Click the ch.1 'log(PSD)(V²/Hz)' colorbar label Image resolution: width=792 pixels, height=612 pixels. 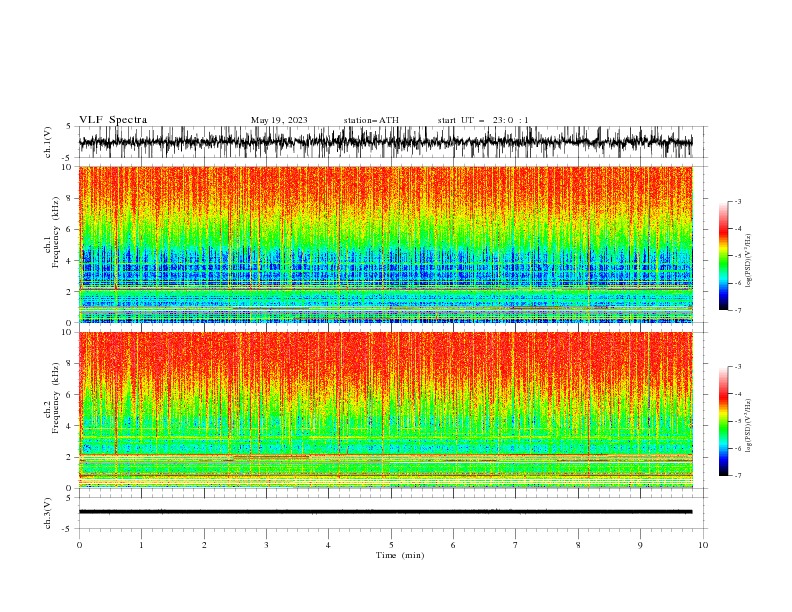tap(748, 261)
